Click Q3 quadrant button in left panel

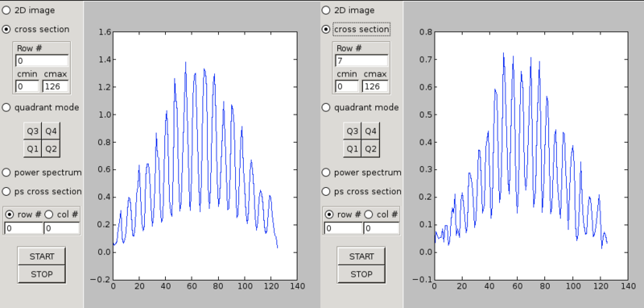(33, 131)
